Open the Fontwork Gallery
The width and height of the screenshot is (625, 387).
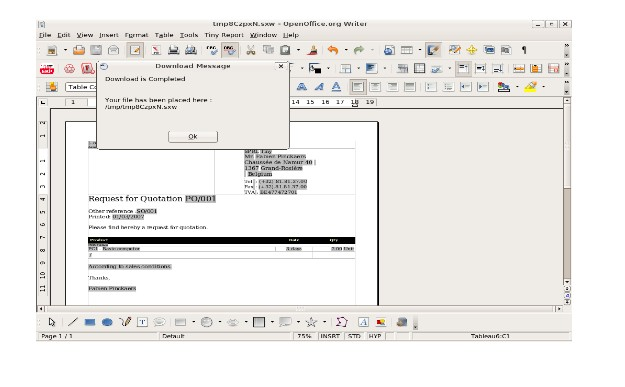click(363, 322)
